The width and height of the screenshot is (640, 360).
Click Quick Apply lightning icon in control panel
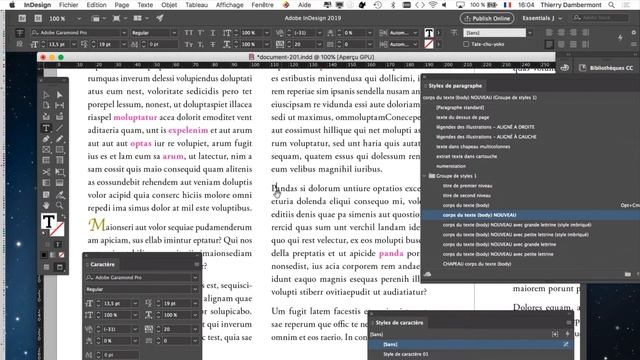pyautogui.click(x=620, y=38)
